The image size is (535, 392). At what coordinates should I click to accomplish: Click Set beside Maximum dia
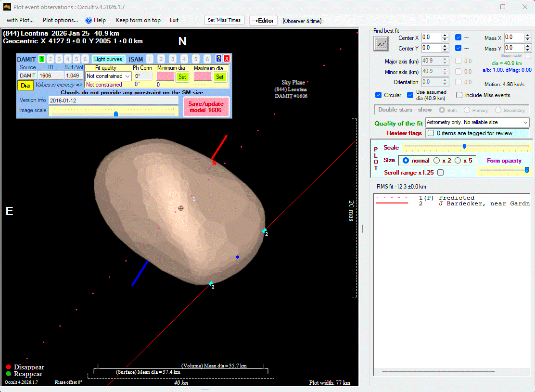coord(219,77)
